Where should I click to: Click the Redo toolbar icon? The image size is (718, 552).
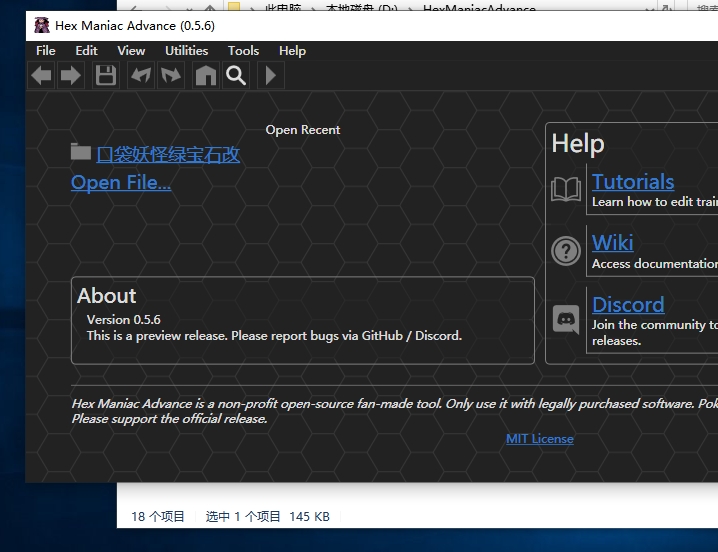171,76
